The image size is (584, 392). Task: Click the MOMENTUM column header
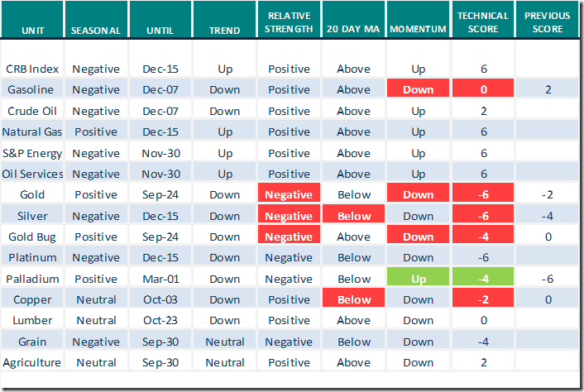pos(418,31)
